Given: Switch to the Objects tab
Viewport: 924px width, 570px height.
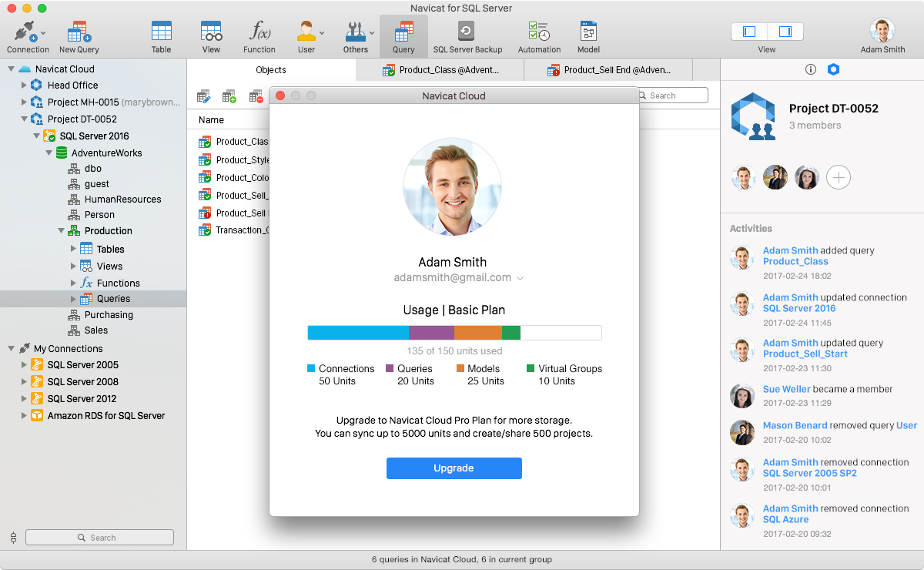Looking at the screenshot, I should tap(271, 70).
